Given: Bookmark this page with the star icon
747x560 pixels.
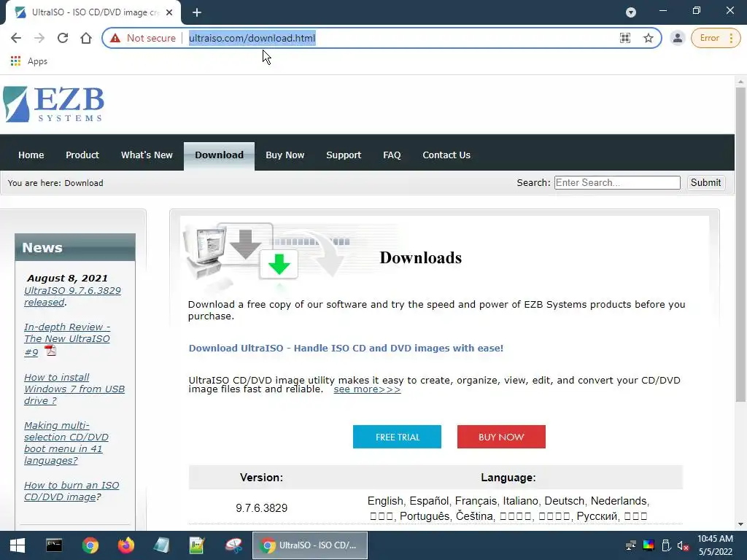Looking at the screenshot, I should [x=649, y=38].
